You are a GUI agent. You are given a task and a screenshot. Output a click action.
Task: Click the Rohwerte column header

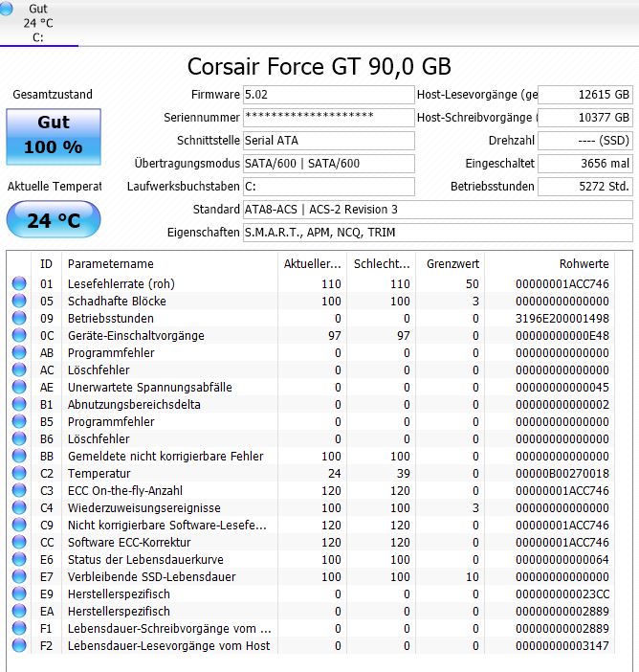coord(549,263)
